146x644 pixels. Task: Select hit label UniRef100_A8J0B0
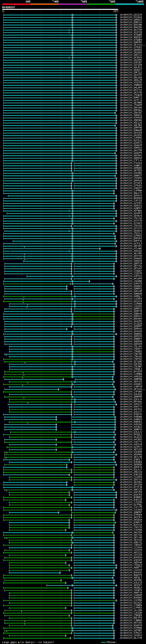tap(131, 254)
